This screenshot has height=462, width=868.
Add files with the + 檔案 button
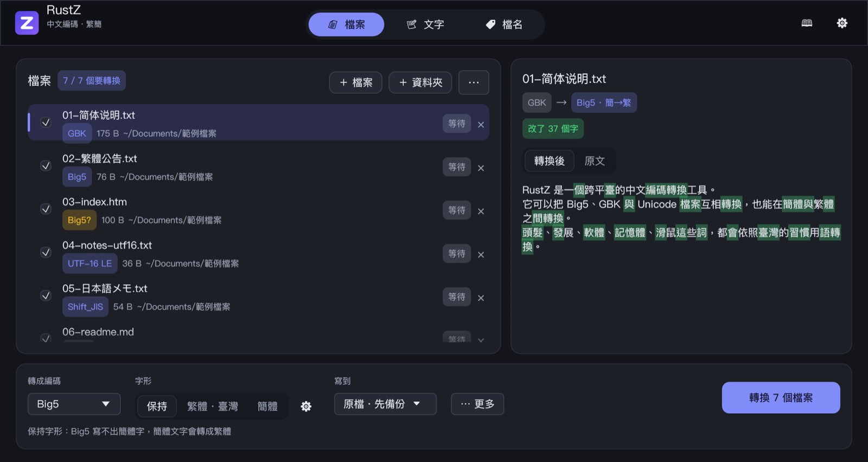click(356, 82)
